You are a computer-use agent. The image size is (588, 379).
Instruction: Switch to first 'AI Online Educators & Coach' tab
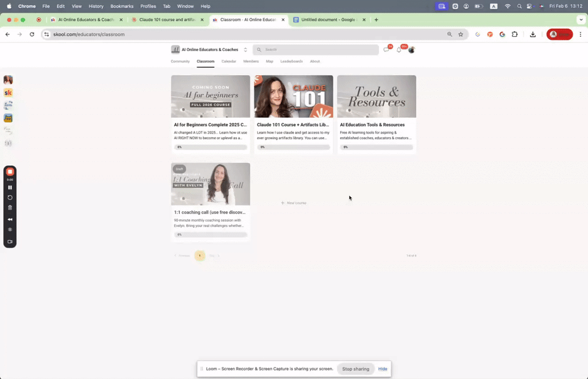click(x=86, y=20)
